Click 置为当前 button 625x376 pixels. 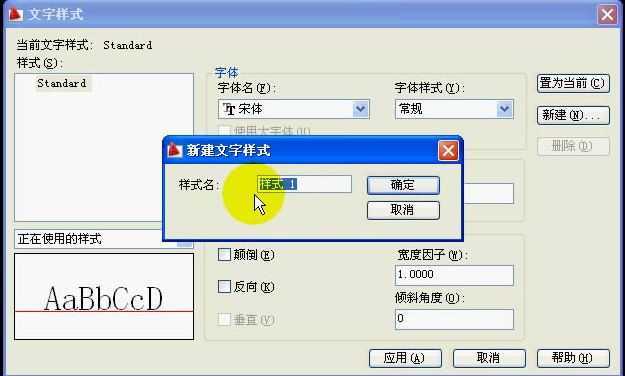[573, 83]
